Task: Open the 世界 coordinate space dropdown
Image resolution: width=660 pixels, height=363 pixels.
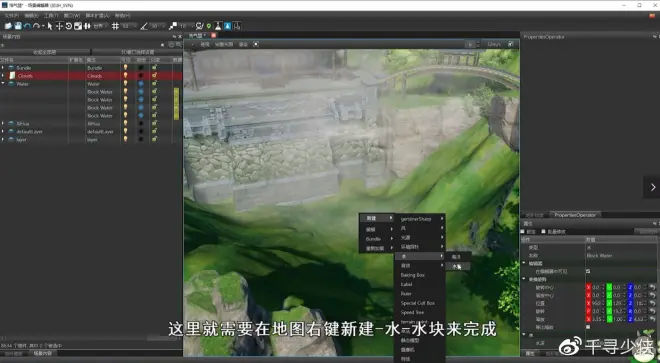Action: coord(101,26)
